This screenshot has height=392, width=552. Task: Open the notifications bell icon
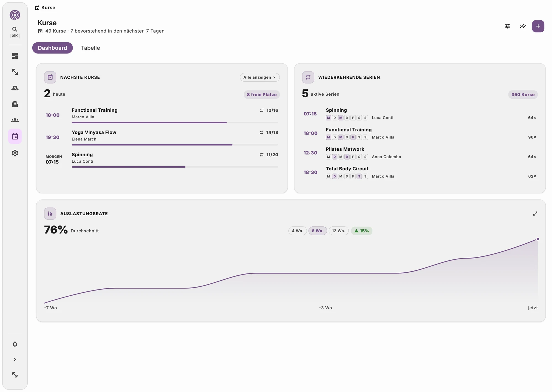[x=15, y=344]
